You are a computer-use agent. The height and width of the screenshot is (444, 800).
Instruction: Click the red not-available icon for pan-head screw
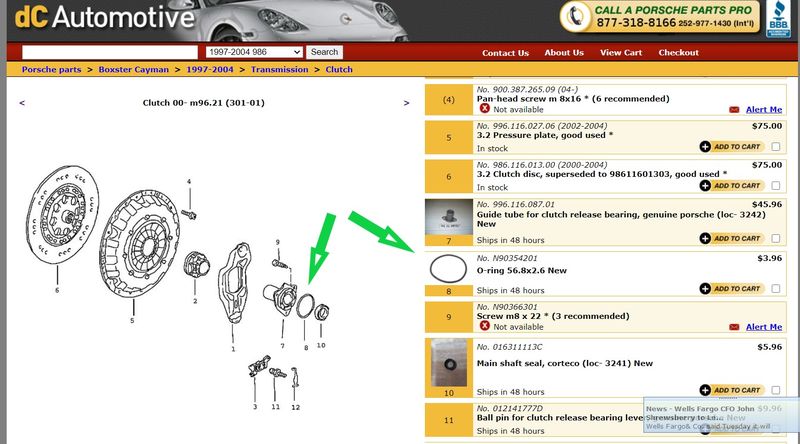click(484, 109)
